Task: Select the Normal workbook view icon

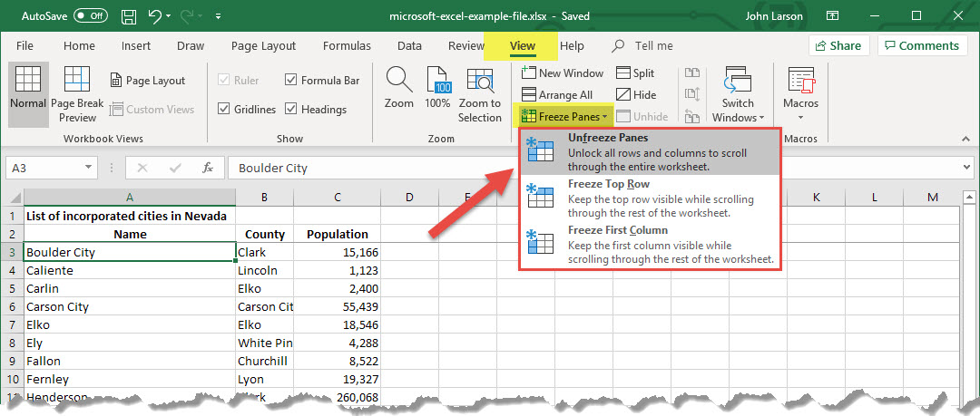Action: (x=27, y=88)
